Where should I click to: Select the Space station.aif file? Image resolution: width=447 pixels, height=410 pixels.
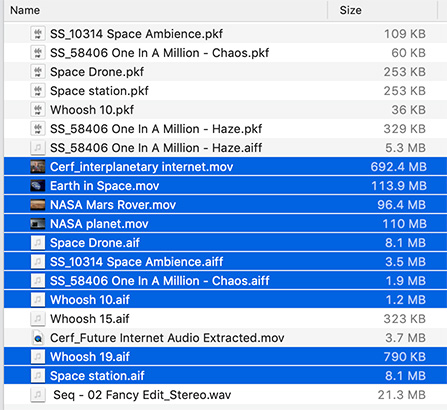[225, 376]
